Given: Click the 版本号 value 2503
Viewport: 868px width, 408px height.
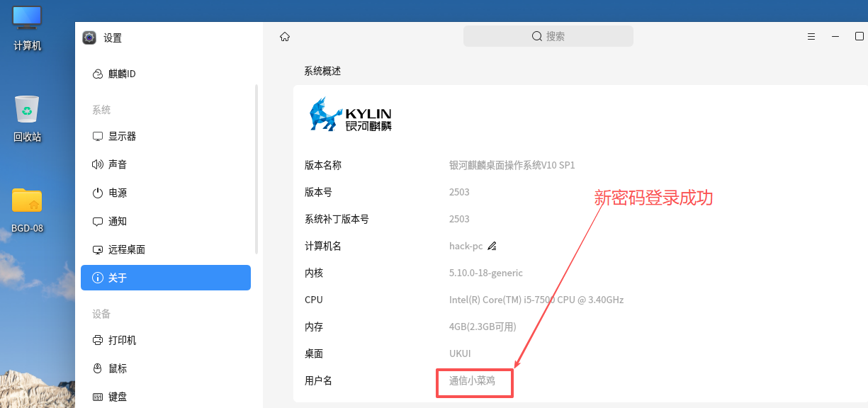Looking at the screenshot, I should point(459,192).
